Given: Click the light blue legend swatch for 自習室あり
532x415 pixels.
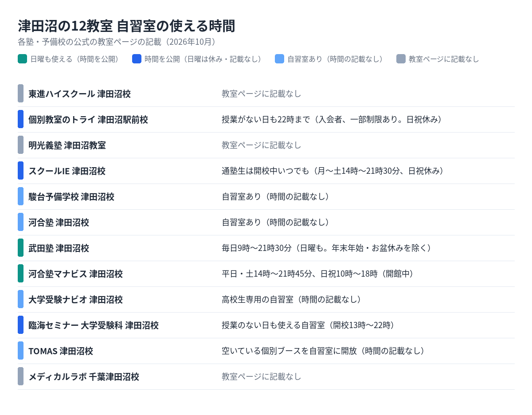Looking at the screenshot, I should (279, 59).
